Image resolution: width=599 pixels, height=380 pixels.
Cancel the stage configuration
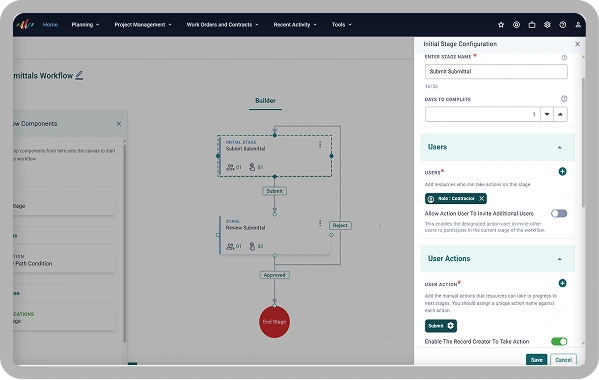(x=563, y=360)
